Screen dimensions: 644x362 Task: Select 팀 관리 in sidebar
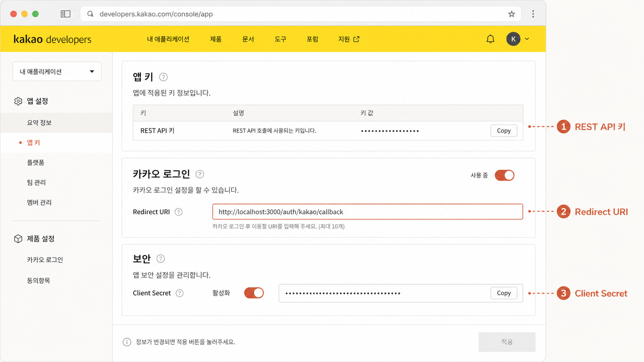tap(36, 182)
